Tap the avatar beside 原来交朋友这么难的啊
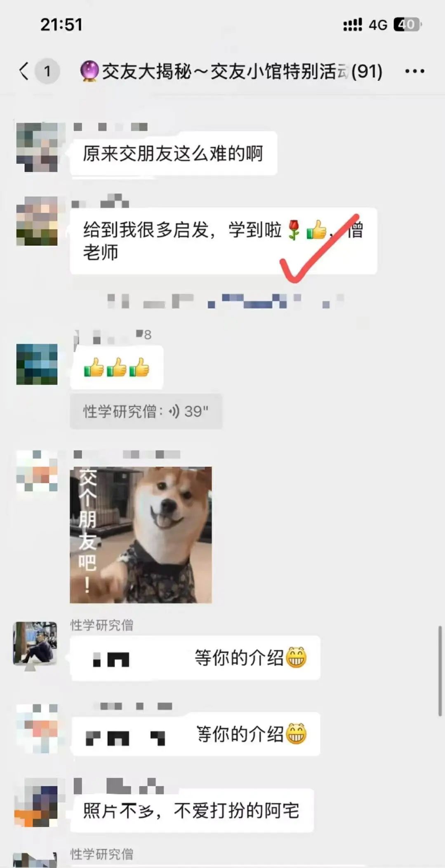 [x=37, y=147]
